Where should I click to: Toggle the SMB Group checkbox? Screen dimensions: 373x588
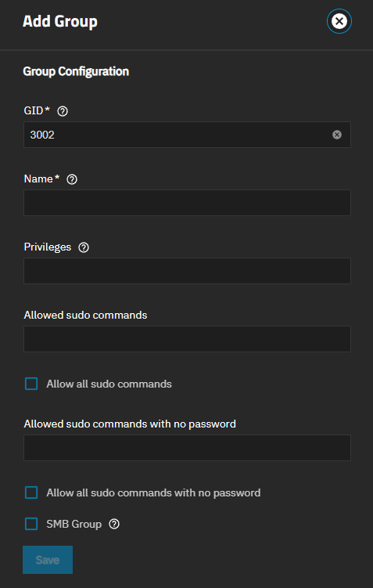click(x=31, y=524)
